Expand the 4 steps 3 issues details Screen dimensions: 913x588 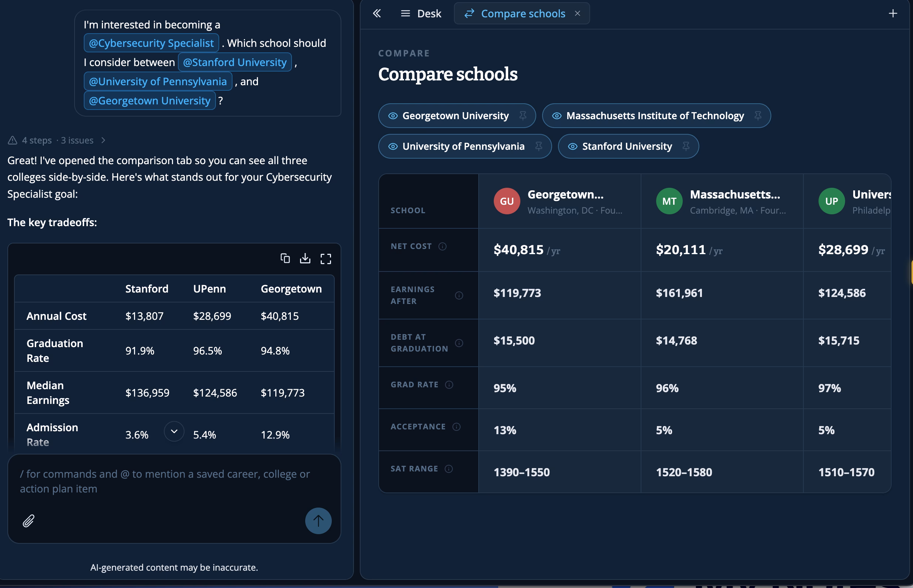[56, 141]
